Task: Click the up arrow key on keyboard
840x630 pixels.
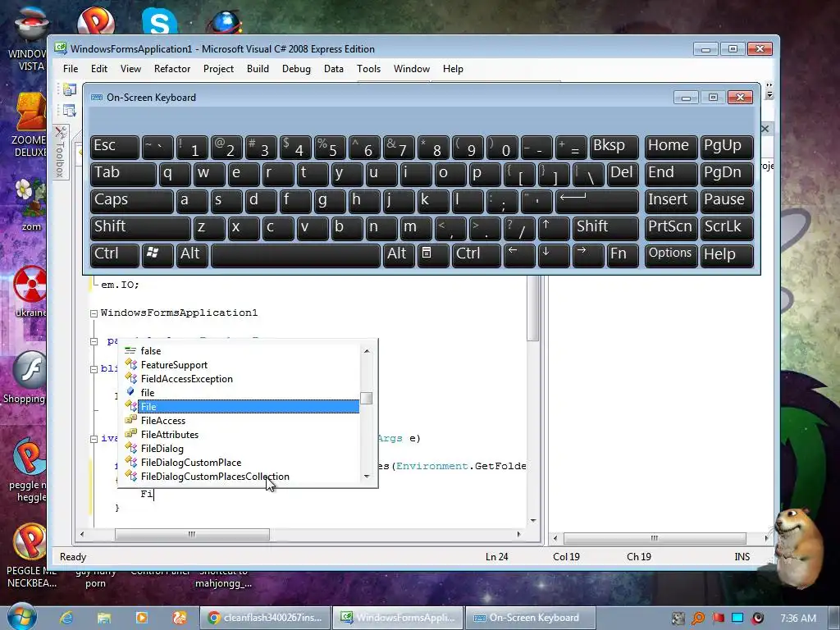Action: [554, 228]
